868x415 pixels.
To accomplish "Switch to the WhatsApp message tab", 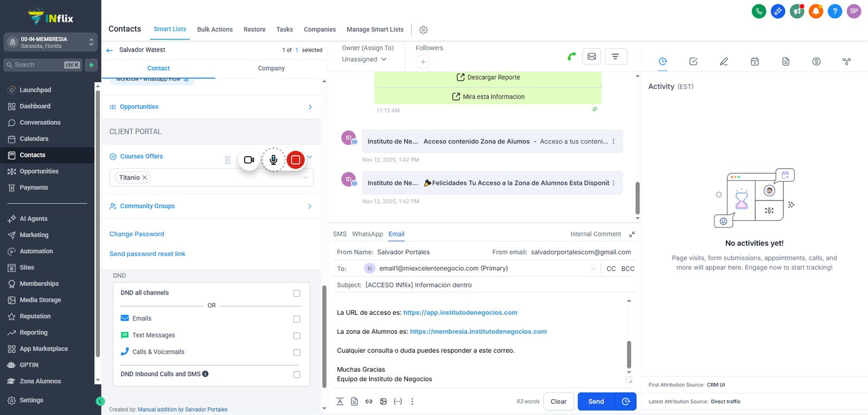I will coord(367,234).
